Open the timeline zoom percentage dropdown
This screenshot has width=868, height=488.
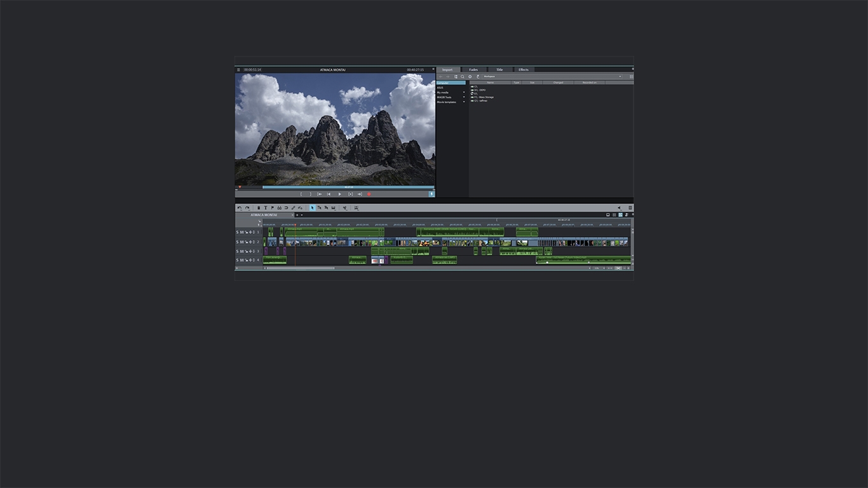tap(604, 268)
